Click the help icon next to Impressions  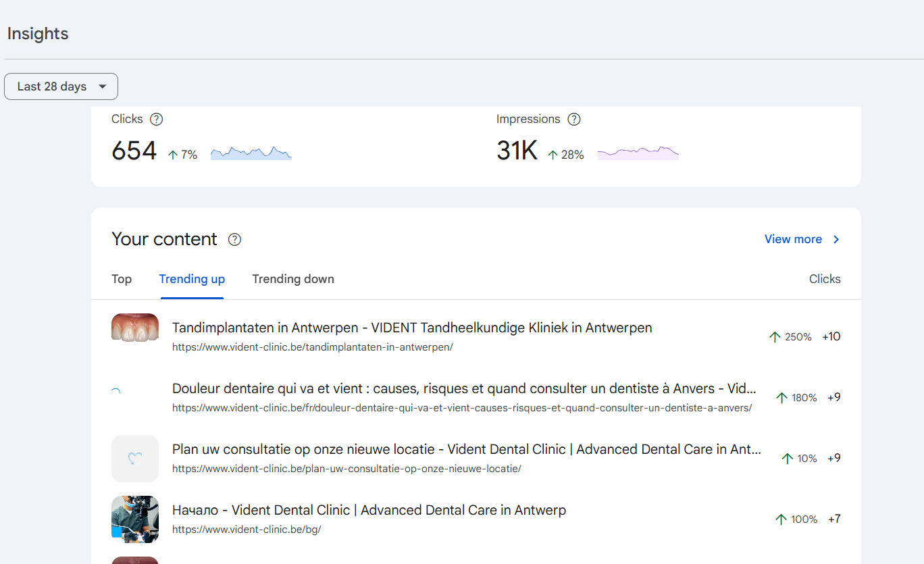[x=574, y=120]
